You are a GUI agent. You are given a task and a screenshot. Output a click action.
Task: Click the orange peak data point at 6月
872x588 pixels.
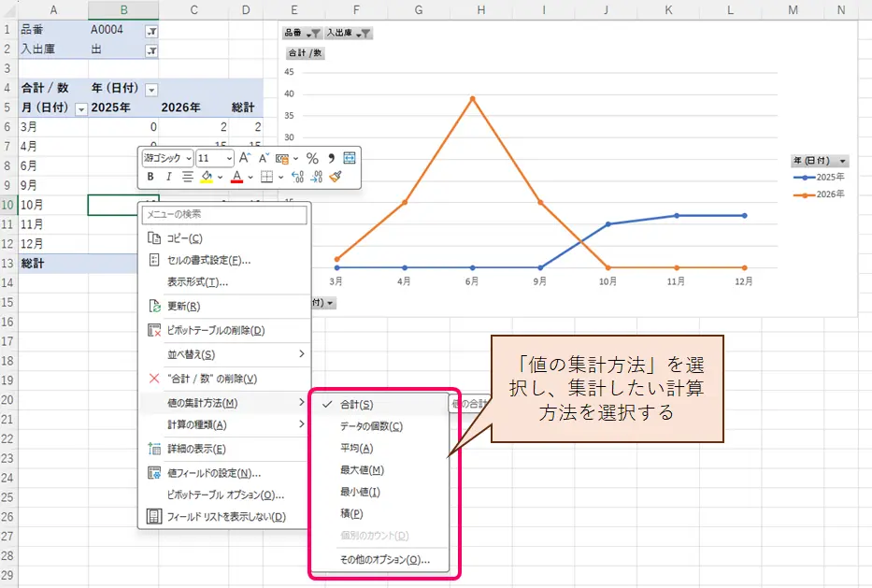pos(472,99)
